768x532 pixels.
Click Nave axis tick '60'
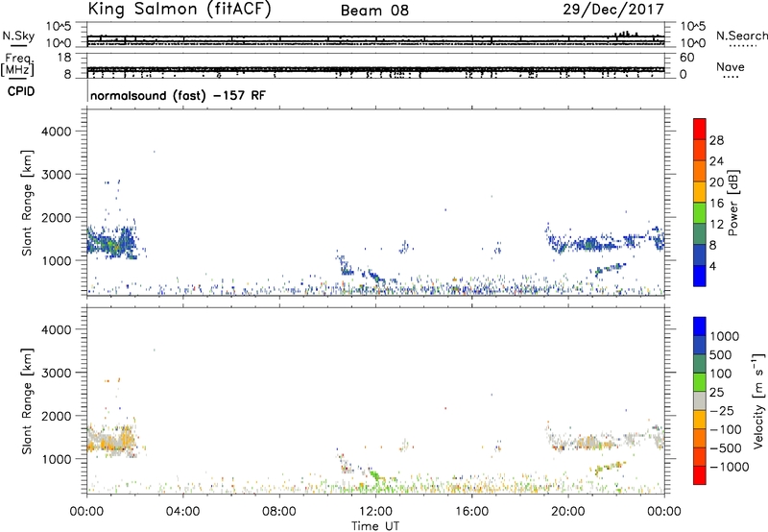tap(687, 58)
